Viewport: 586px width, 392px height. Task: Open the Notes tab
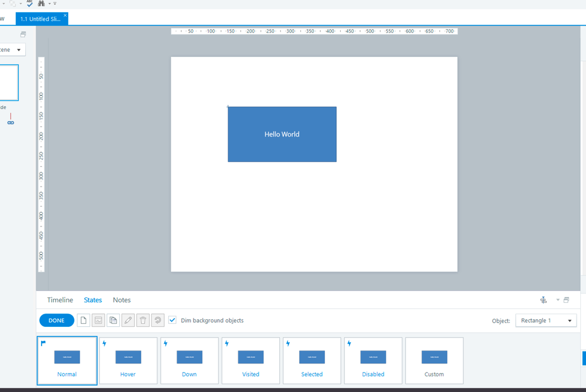pyautogui.click(x=122, y=300)
